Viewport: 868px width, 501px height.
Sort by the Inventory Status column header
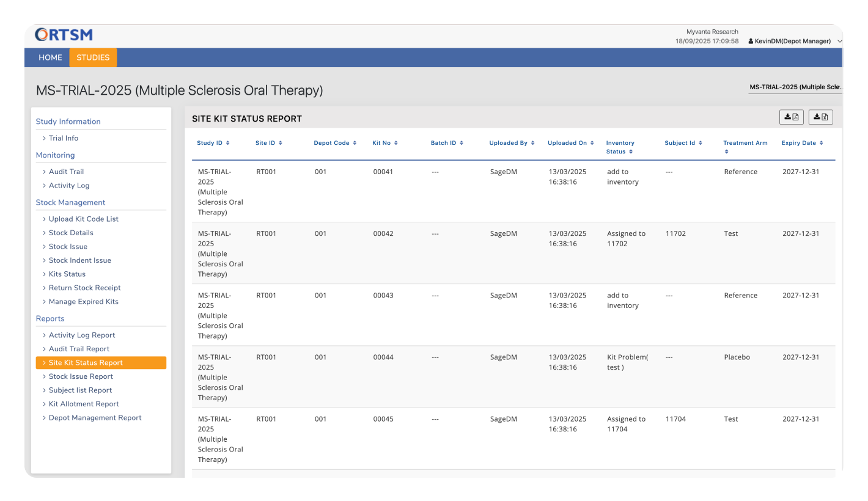620,147
